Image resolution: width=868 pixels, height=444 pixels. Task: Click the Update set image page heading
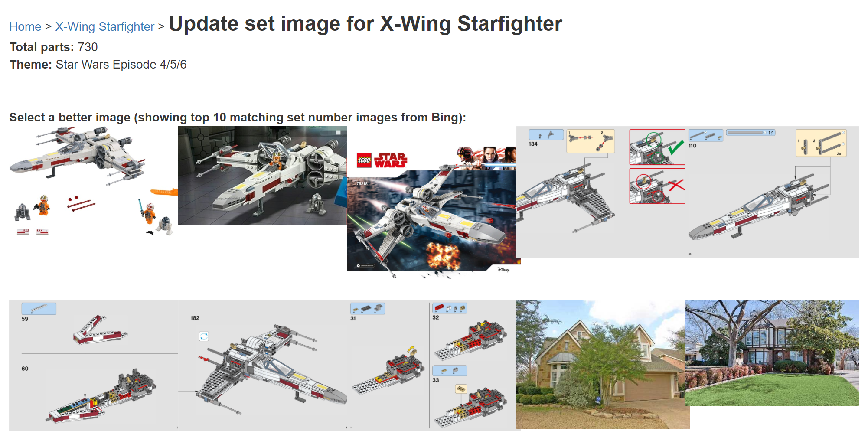click(x=365, y=23)
